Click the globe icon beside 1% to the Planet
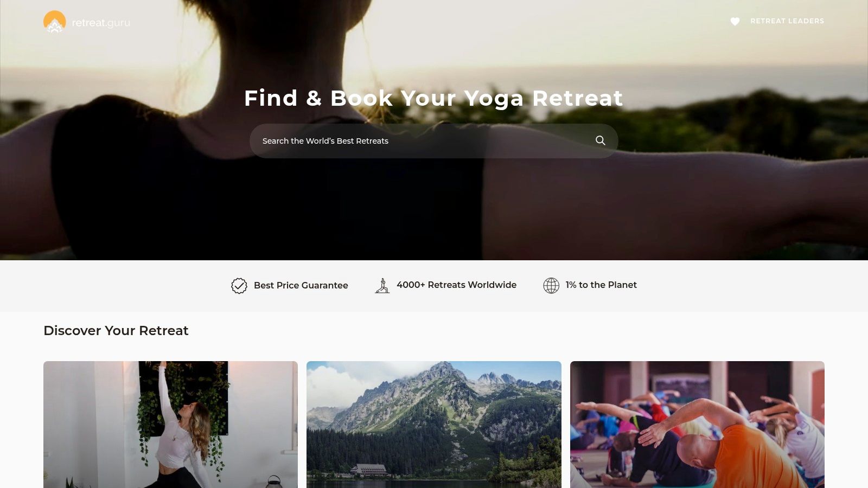Viewport: 868px width, 488px height. click(x=551, y=285)
